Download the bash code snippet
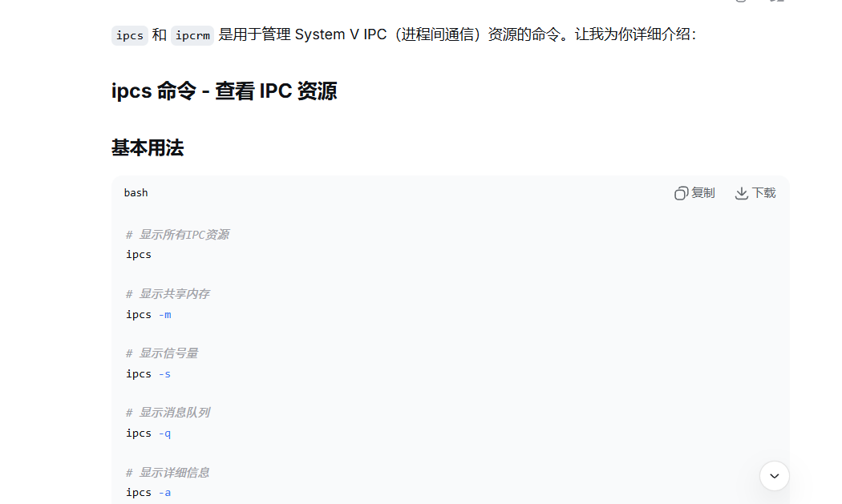Screen dimensions: 842x504 755,193
